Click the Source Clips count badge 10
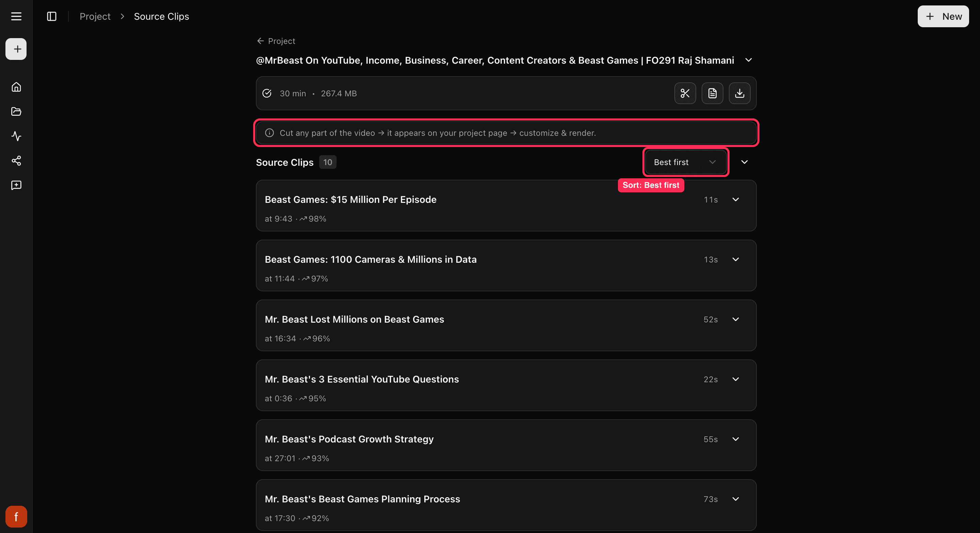 pyautogui.click(x=328, y=162)
